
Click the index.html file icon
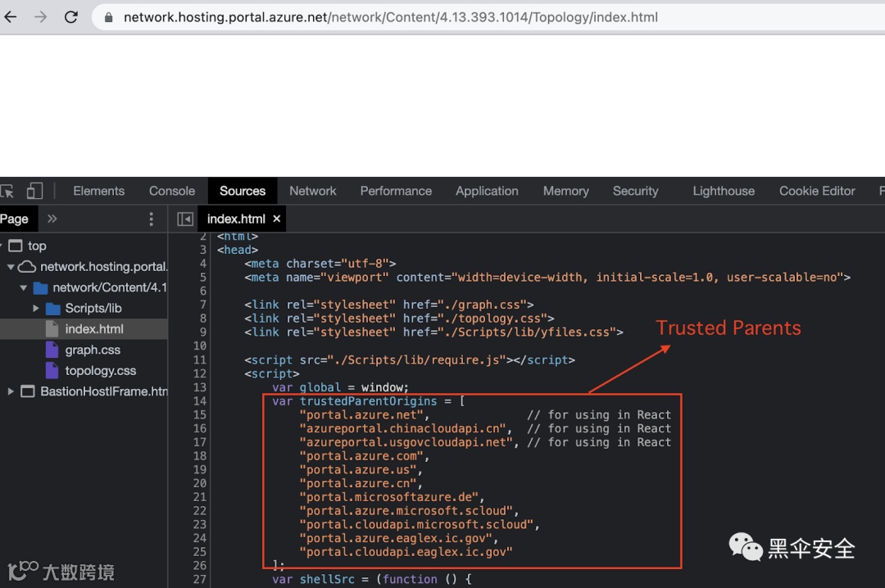[52, 329]
